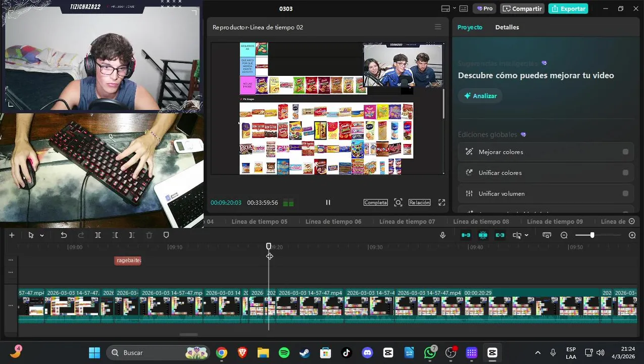Zoom out the timeline with minus magnifier

(x=564, y=235)
